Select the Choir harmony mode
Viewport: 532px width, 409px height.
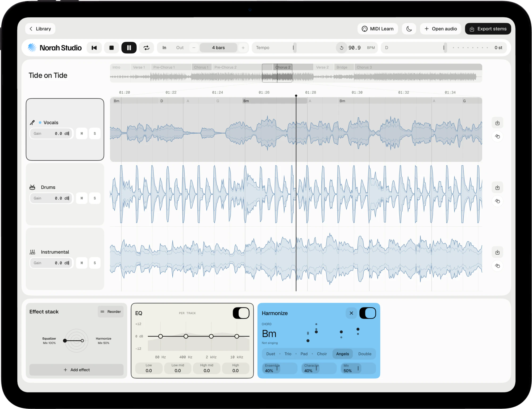(322, 354)
